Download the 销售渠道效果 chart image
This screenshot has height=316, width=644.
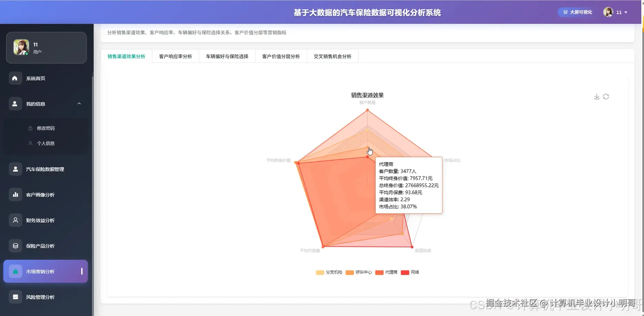pyautogui.click(x=597, y=97)
